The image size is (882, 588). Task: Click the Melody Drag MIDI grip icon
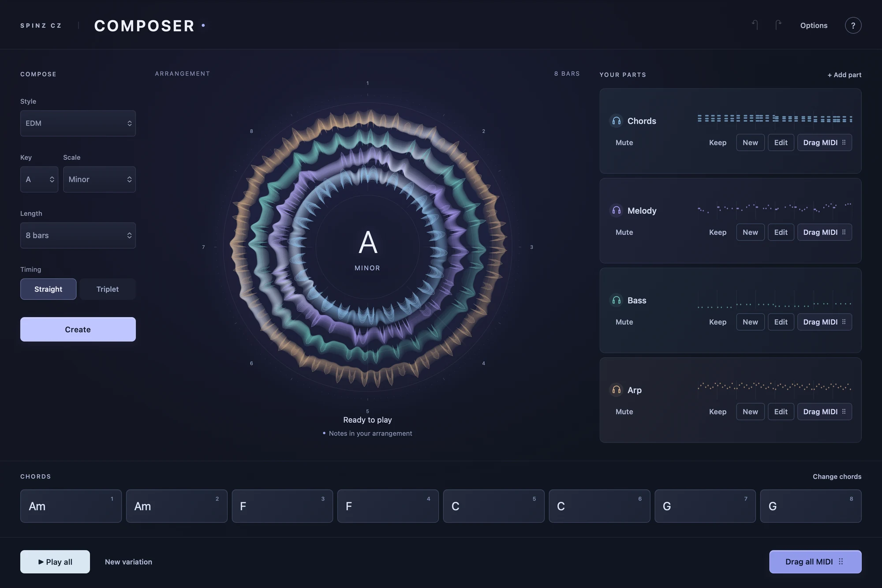(x=844, y=232)
